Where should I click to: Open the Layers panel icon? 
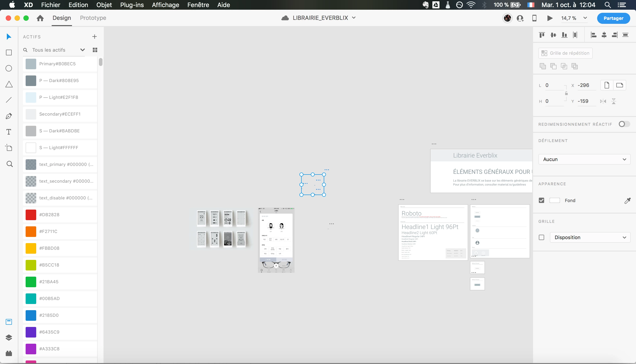coord(9,338)
